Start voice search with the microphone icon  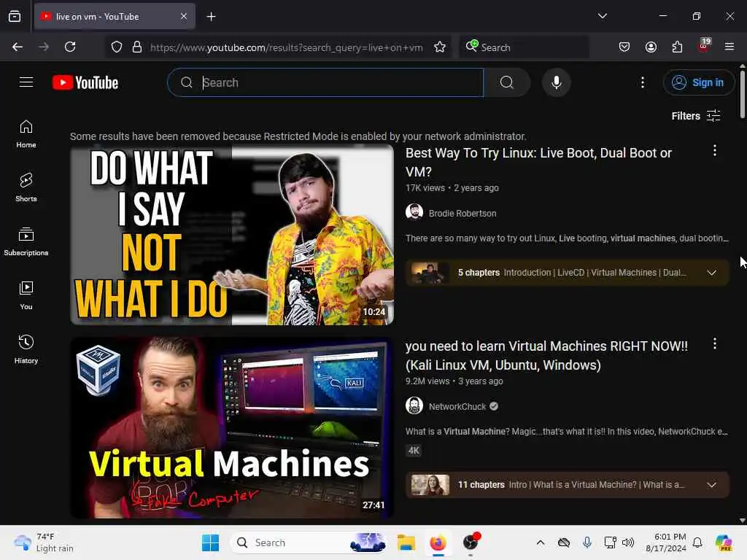[556, 82]
